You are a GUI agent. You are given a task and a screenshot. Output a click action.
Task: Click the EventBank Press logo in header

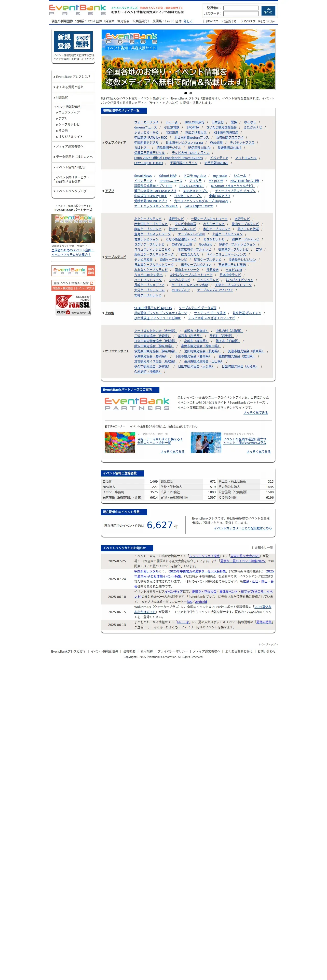[x=77, y=10]
